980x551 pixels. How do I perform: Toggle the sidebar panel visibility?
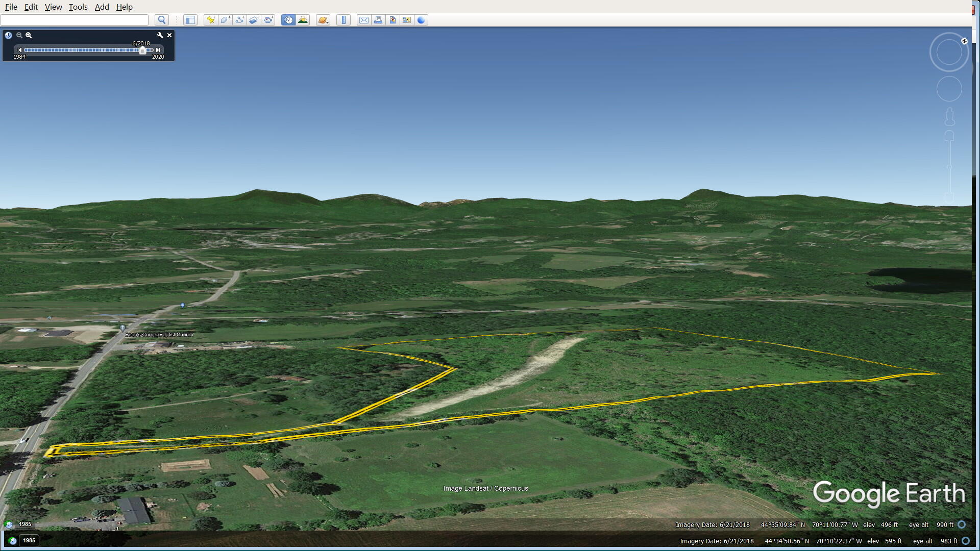190,20
